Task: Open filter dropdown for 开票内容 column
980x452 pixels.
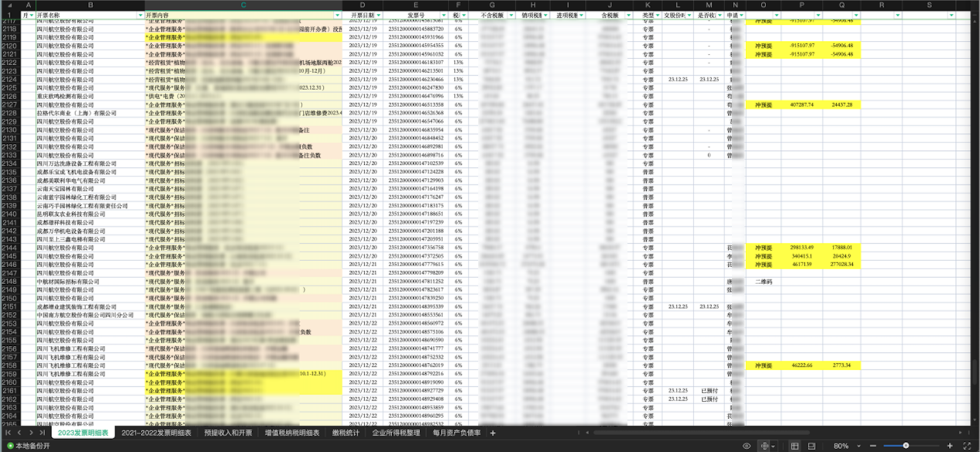Action: pos(337,15)
